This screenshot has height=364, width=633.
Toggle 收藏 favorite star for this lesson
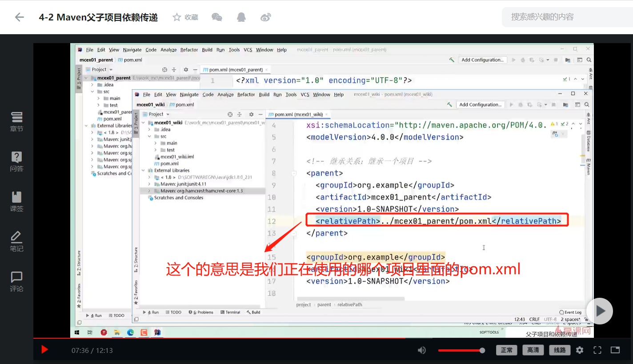click(185, 17)
